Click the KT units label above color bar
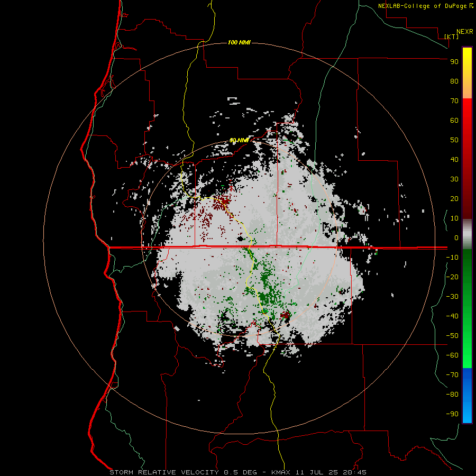 coord(452,36)
